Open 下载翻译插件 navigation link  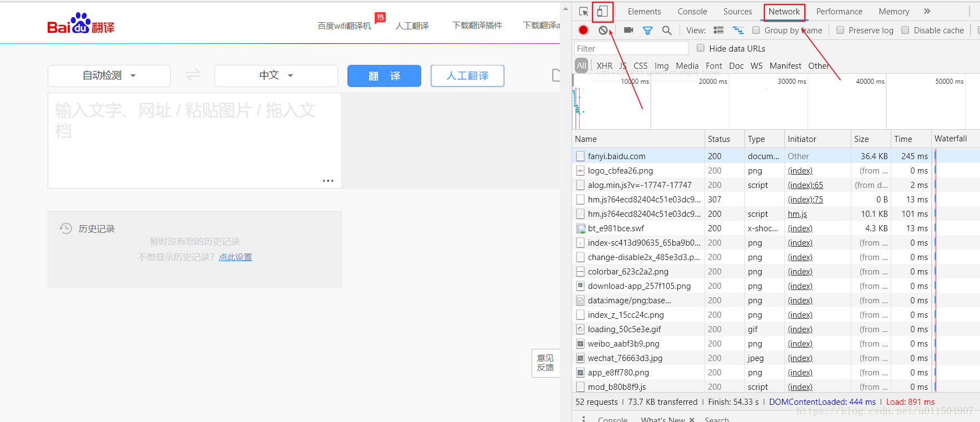click(x=477, y=26)
